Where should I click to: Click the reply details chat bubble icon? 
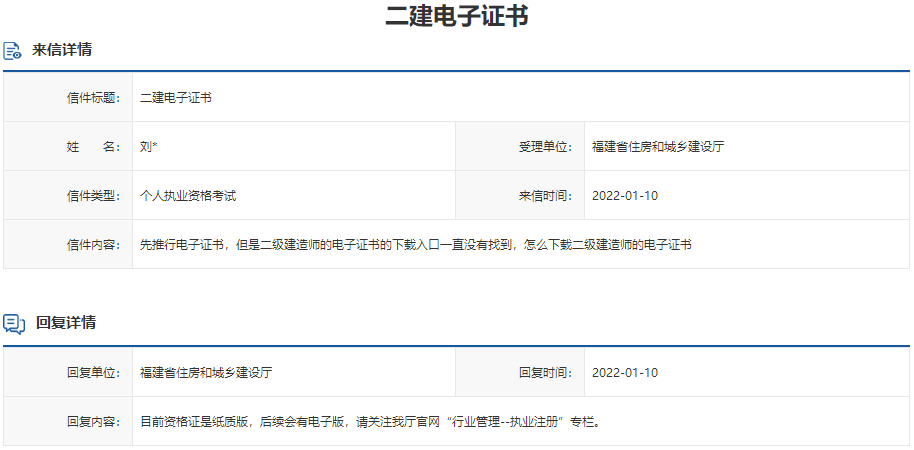(14, 323)
